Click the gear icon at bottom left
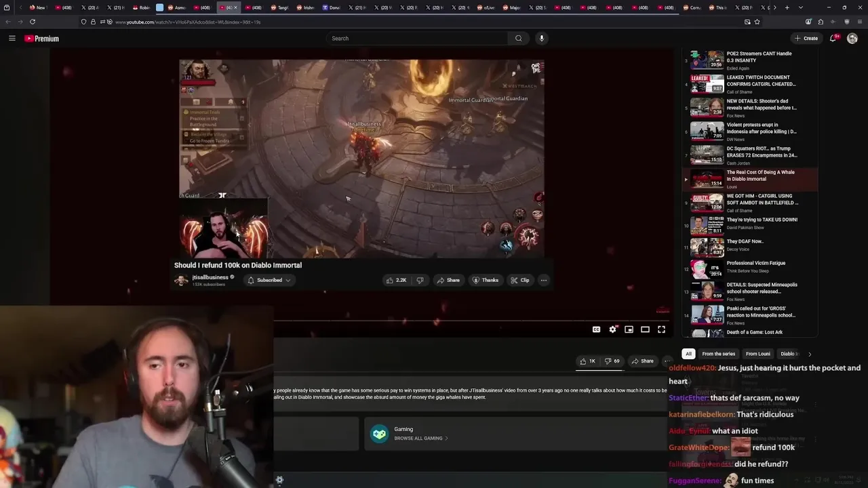The image size is (868, 488). (x=279, y=480)
